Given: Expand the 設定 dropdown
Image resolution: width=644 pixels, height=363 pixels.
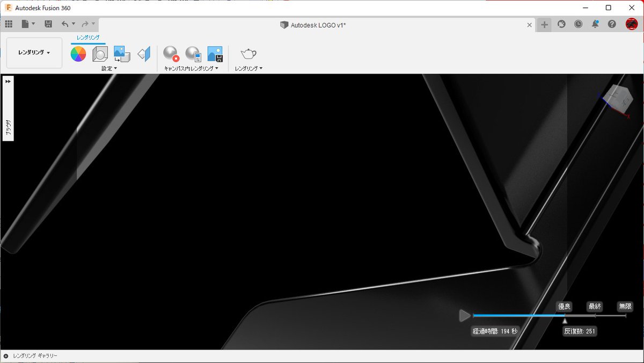Looking at the screenshot, I should coord(109,68).
